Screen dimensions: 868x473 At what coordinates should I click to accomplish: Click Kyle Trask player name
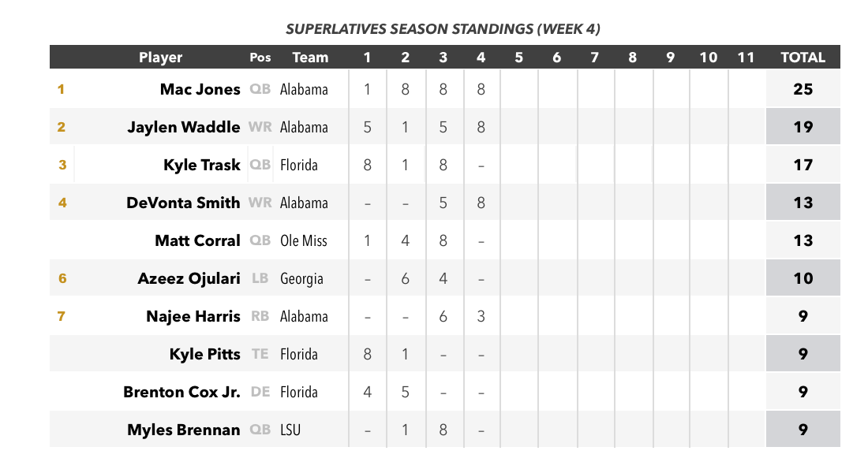pyautogui.click(x=201, y=165)
